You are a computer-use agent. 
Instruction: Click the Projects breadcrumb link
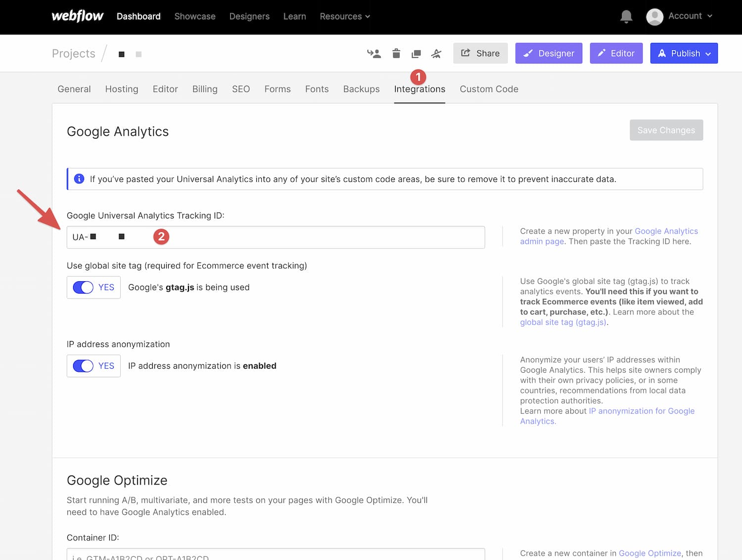coord(74,53)
